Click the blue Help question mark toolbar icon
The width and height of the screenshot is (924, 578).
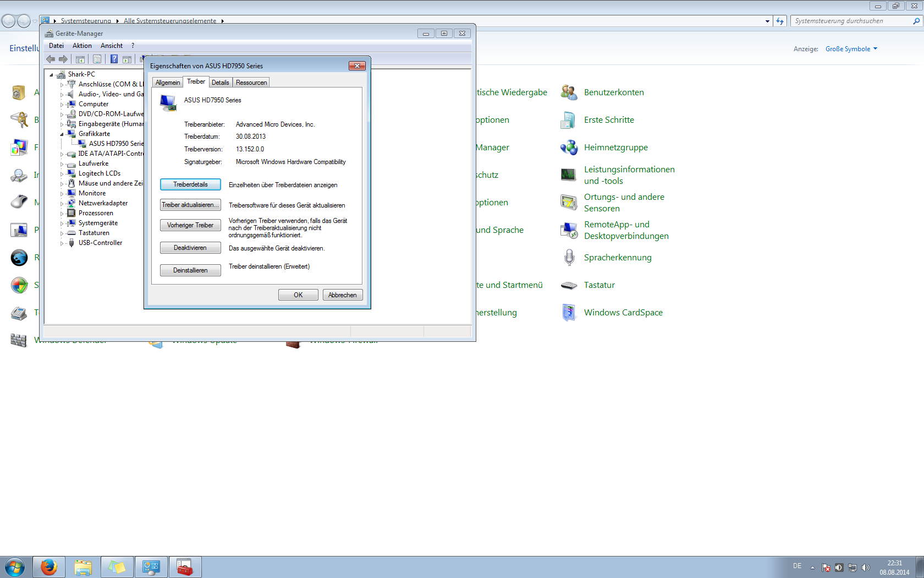click(x=114, y=59)
